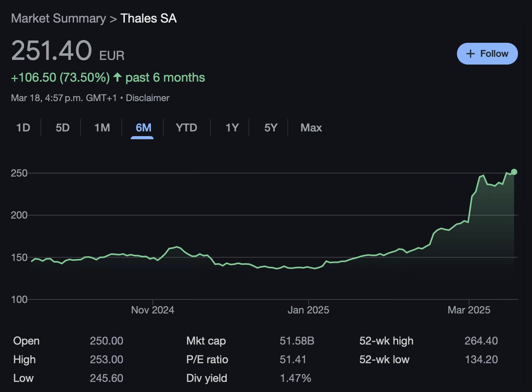
Task: Click the Div yield value 1.47%
Action: [x=296, y=378]
